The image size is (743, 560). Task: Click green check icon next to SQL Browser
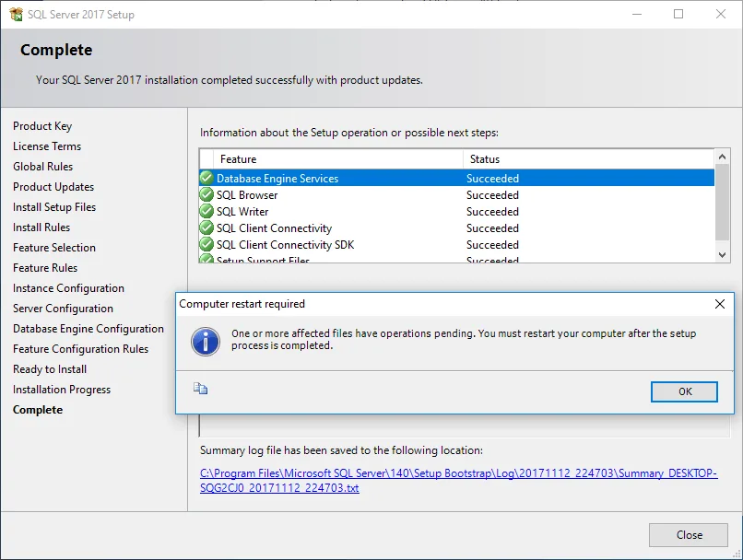click(x=206, y=194)
